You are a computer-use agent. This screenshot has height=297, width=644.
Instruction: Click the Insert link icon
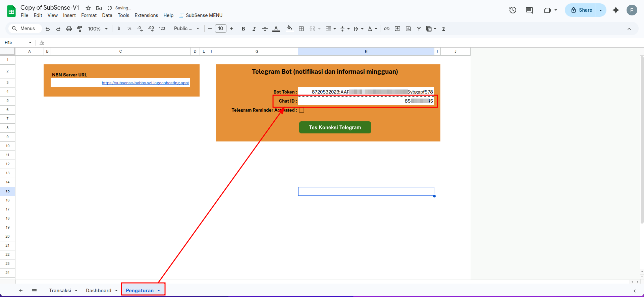click(387, 29)
